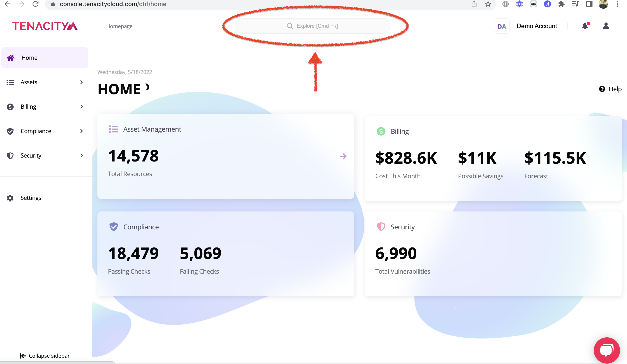The height and width of the screenshot is (364, 627).
Task: Bookmark page with the star icon
Action: pos(488,4)
